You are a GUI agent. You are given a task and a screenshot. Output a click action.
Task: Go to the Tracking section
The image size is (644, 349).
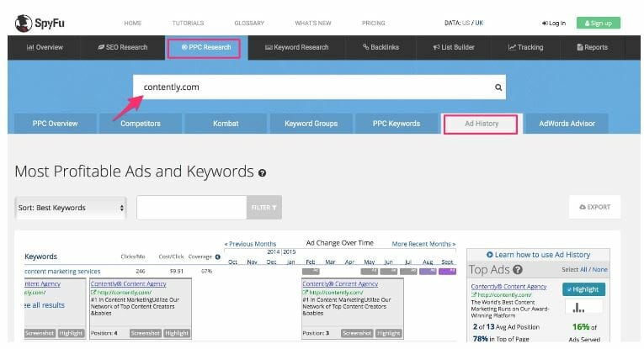coord(525,47)
